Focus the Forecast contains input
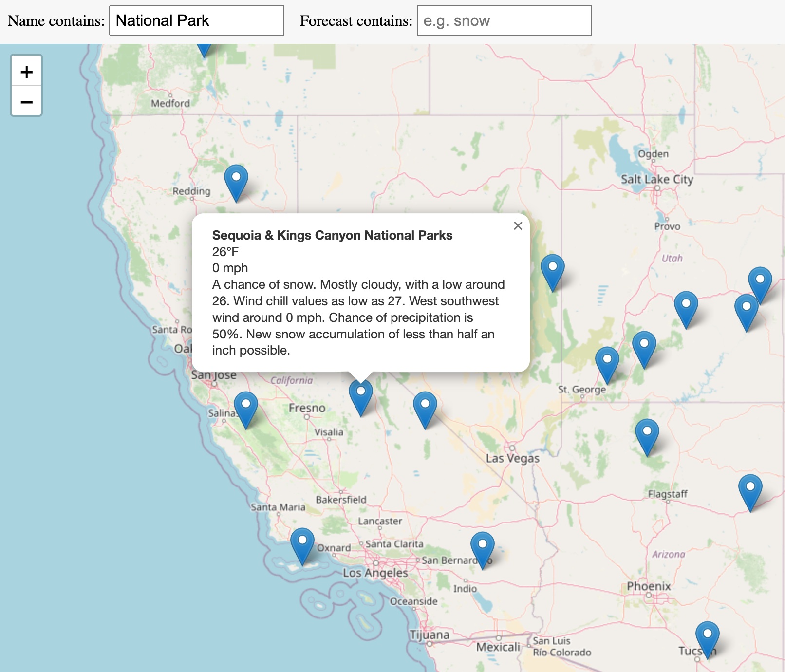The width and height of the screenshot is (785, 672). point(504,20)
